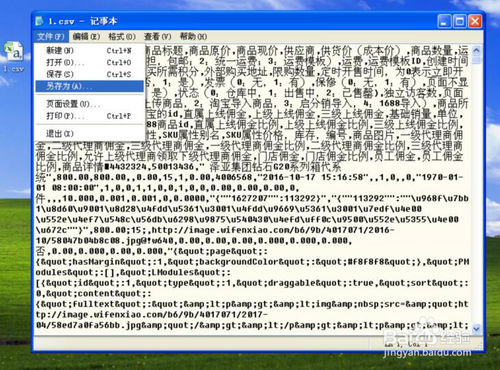Choose 新建(N) from the file menu
This screenshot has width=500, height=370.
pyautogui.click(x=89, y=51)
